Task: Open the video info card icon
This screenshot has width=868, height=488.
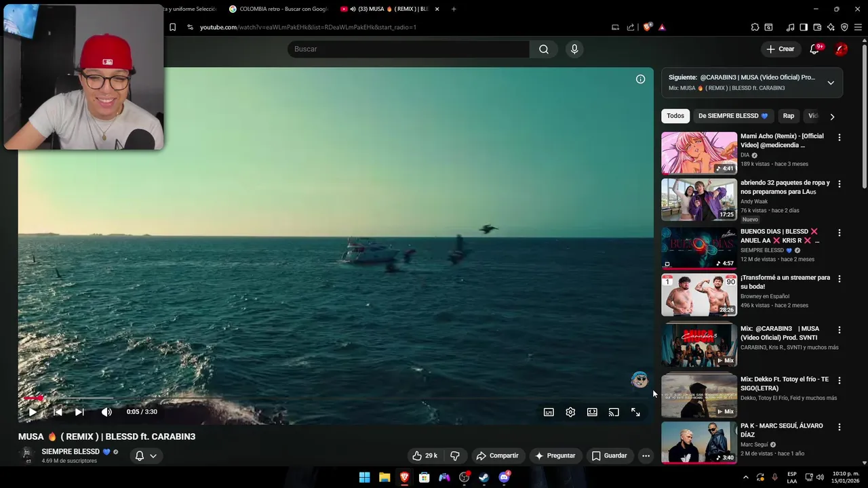Action: pos(640,79)
